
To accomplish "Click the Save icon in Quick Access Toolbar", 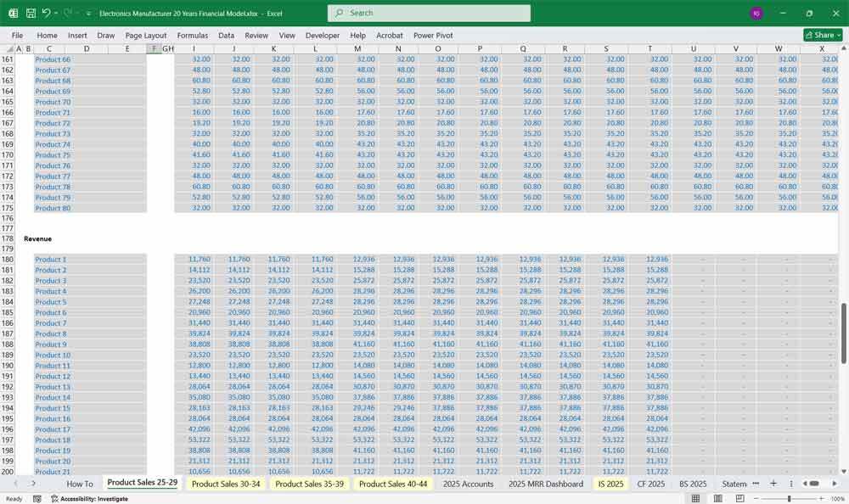I will click(x=31, y=13).
